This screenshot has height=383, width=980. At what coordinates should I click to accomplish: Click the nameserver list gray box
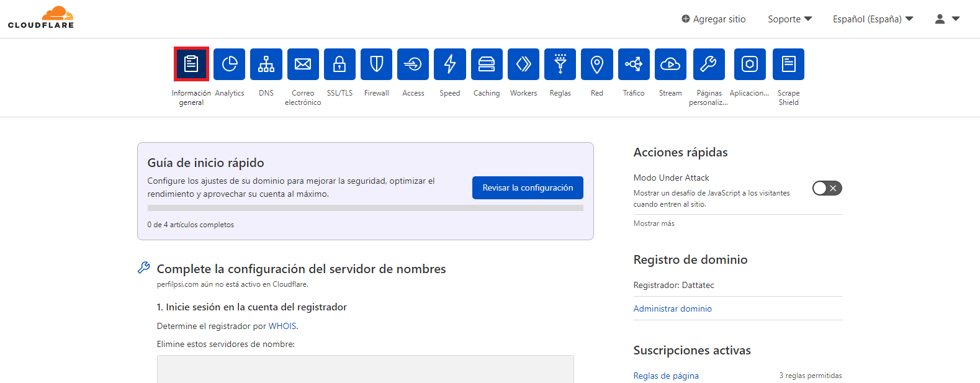coord(365,369)
